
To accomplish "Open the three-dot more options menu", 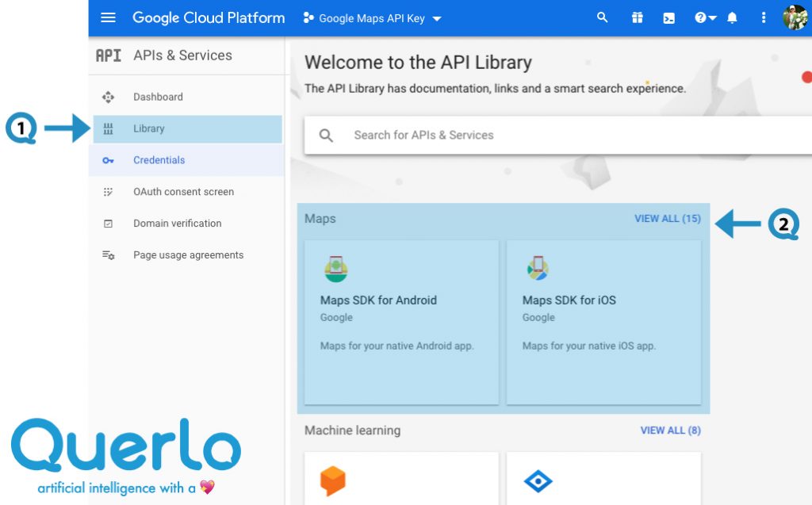I will 764,17.
